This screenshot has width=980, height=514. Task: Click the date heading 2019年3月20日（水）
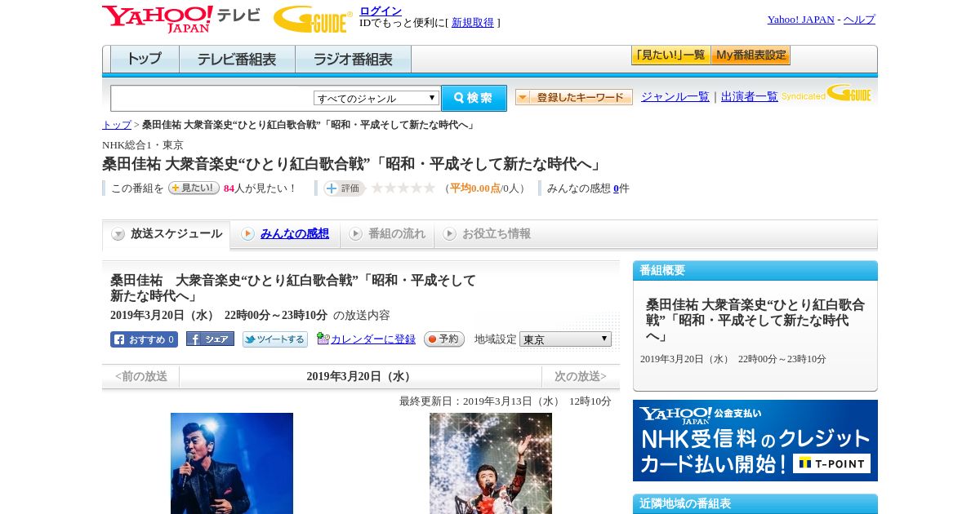tap(360, 376)
